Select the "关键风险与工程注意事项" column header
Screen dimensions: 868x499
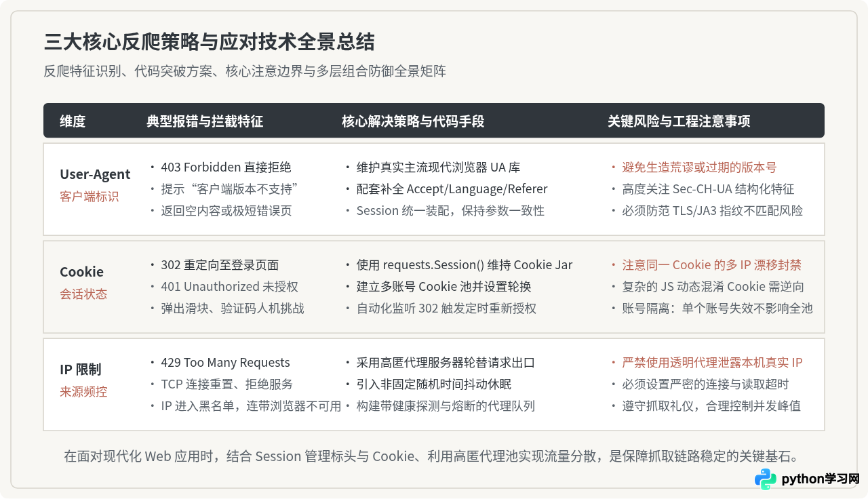coord(679,121)
